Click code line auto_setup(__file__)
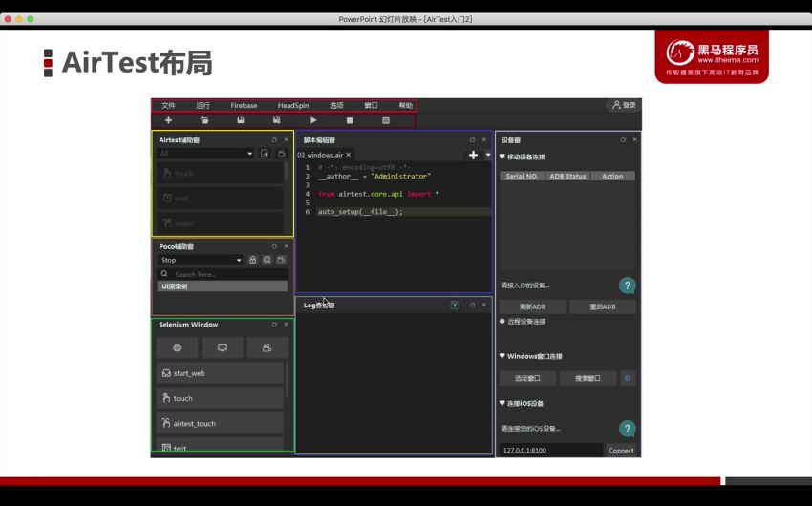The image size is (812, 506). tap(360, 212)
